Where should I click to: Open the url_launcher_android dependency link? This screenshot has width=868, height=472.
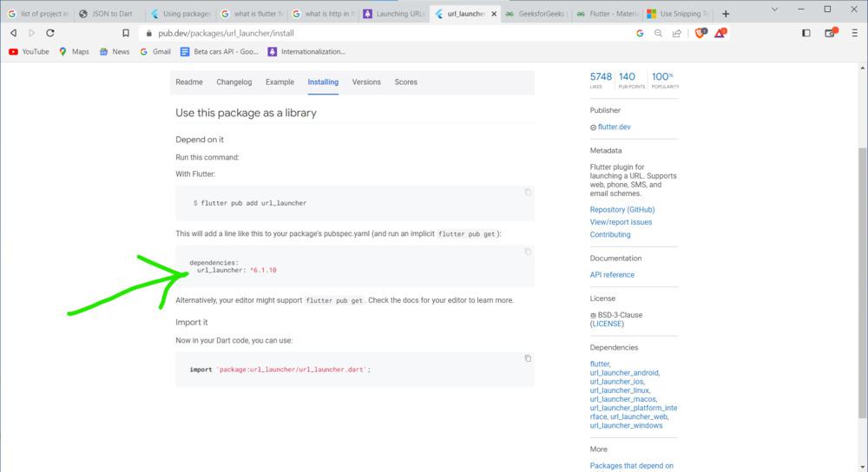click(x=624, y=373)
